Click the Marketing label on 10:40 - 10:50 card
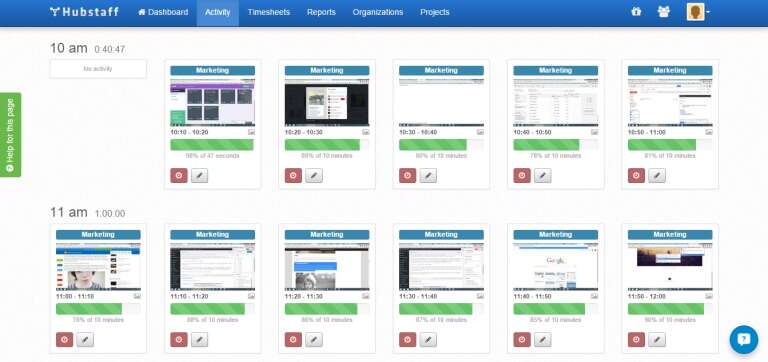 [x=555, y=71]
